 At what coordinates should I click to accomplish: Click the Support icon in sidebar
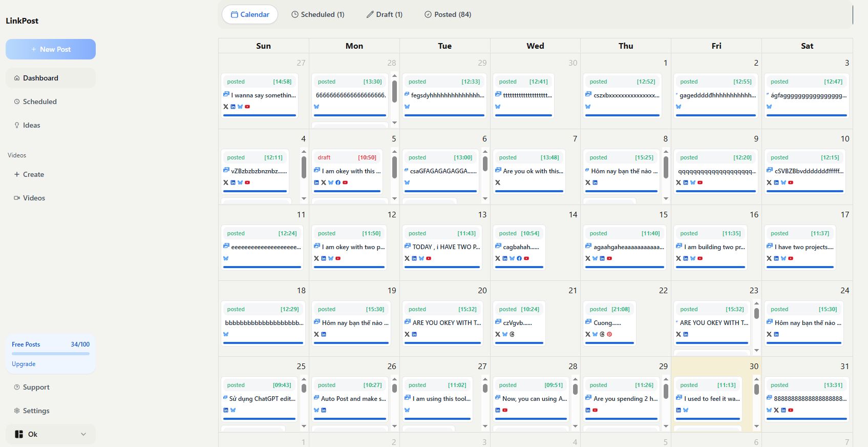(x=17, y=387)
